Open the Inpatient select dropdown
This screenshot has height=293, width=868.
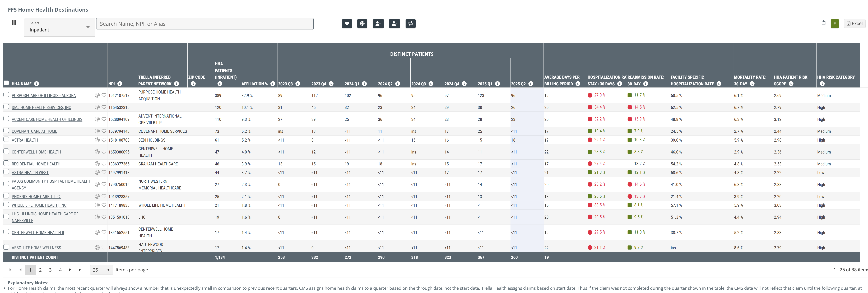click(x=59, y=27)
